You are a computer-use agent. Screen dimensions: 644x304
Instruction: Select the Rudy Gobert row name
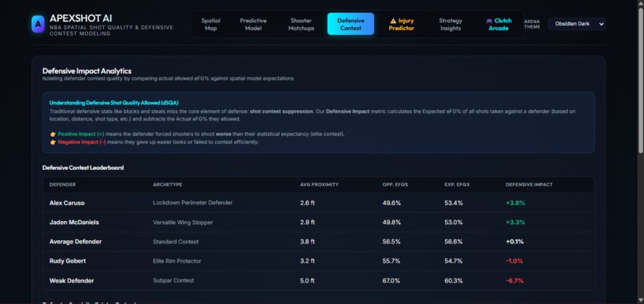[x=68, y=261]
